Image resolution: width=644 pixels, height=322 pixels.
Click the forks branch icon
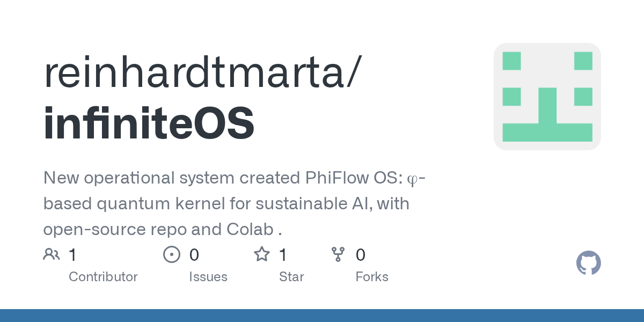(338, 254)
